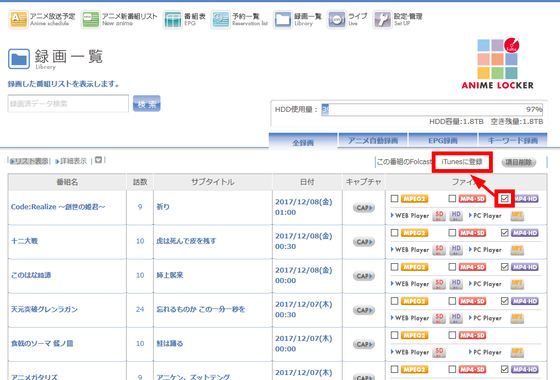Play 天元突破グレンラガン in WEB Player SD

[x=439, y=318]
